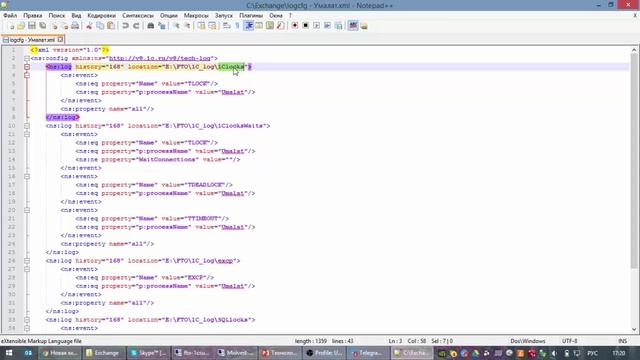Create a new document via toolbar
640x360 pixels.
click(x=11, y=26)
